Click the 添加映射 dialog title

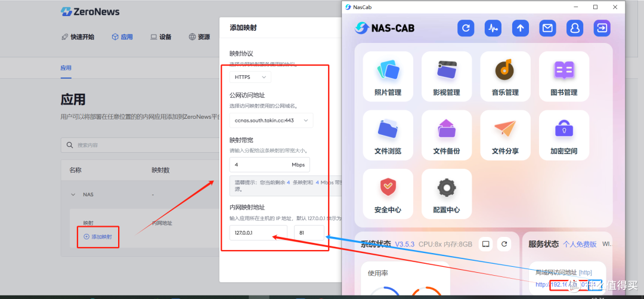pos(243,28)
